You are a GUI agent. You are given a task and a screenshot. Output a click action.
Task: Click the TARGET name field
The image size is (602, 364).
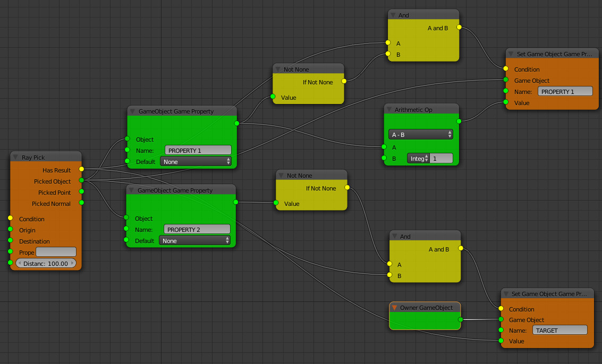[559, 330]
